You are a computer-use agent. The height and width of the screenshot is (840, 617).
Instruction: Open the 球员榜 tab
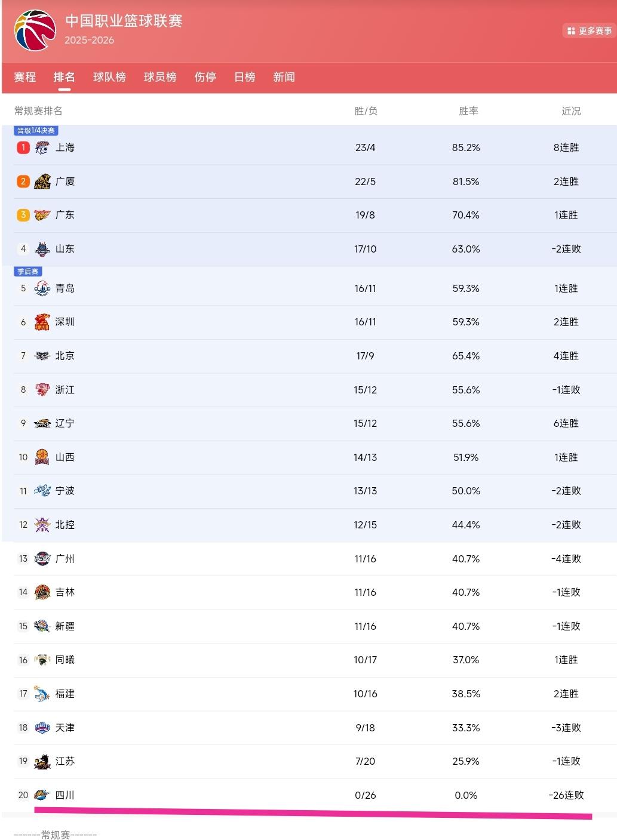coord(160,77)
